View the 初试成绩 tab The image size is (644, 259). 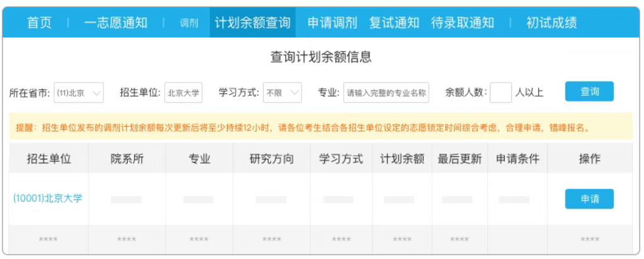[x=551, y=23]
